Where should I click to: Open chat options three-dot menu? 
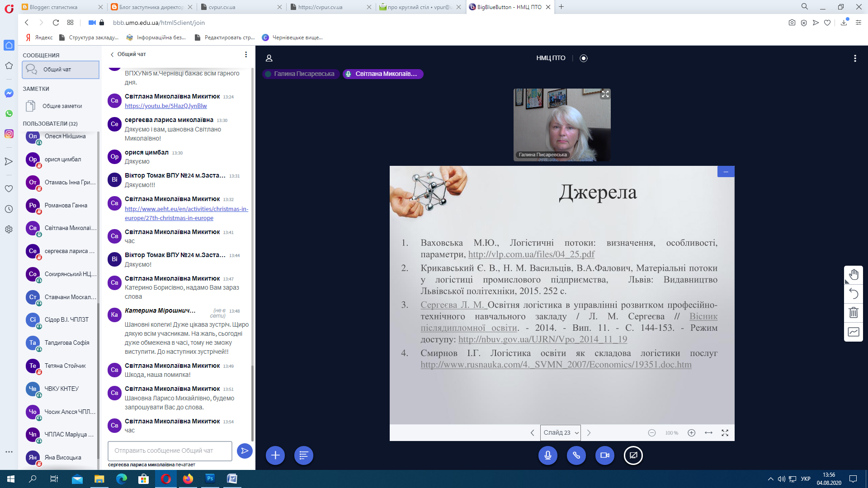246,54
